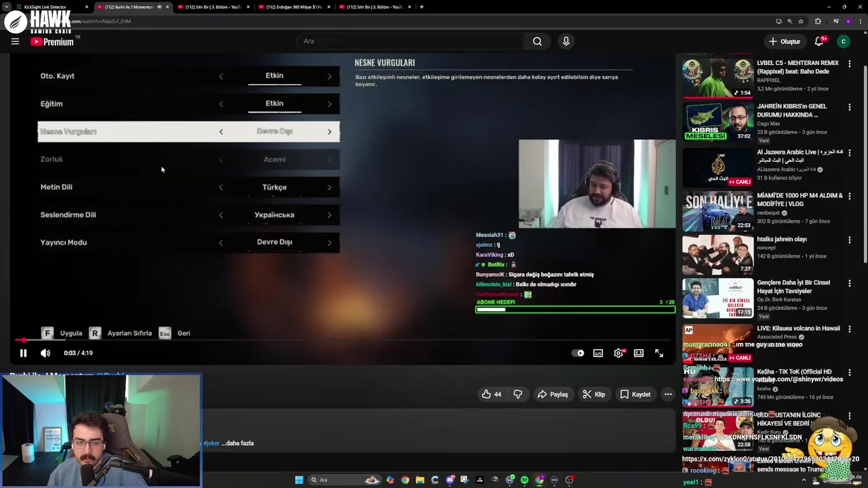
Task: Open player settings gear icon
Action: pyautogui.click(x=618, y=353)
